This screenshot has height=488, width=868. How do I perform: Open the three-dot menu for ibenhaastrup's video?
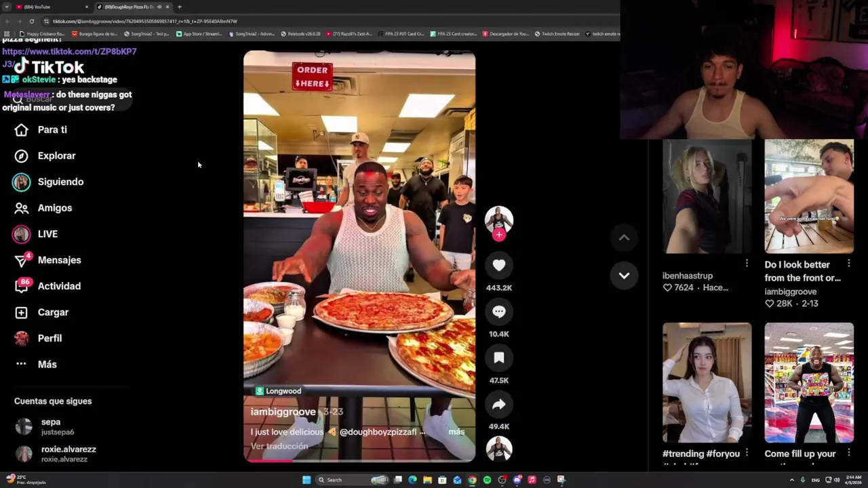tap(747, 263)
